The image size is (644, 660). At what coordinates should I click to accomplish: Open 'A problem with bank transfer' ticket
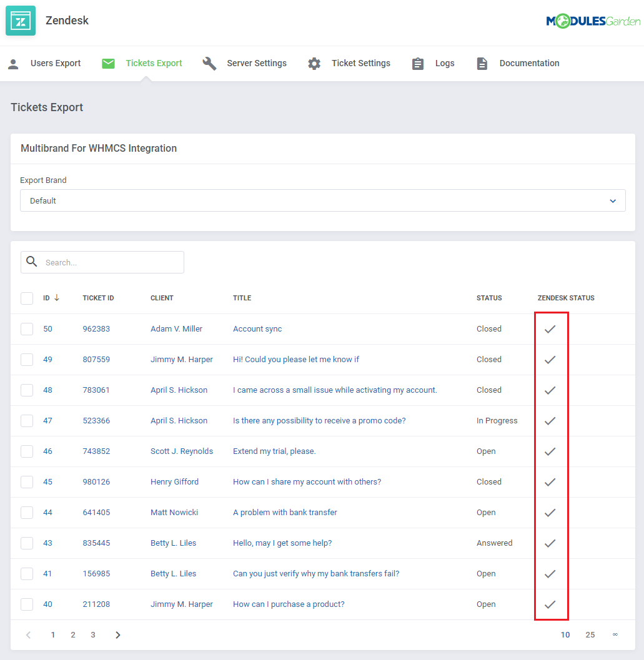coord(285,512)
